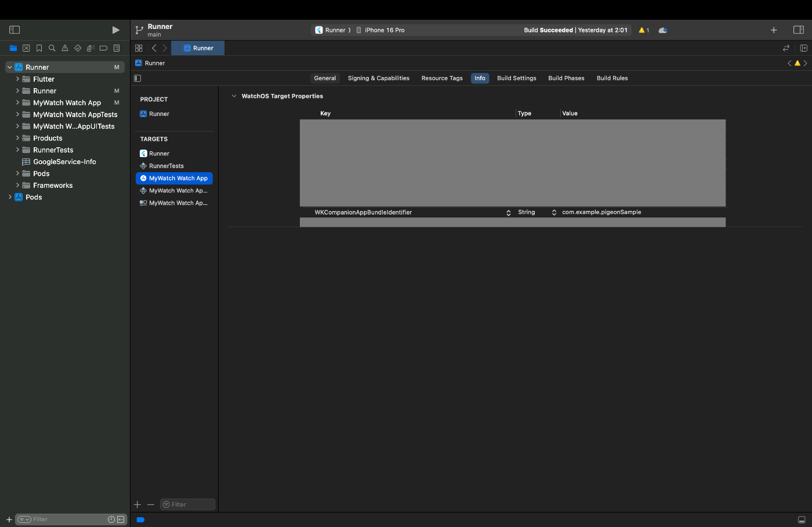Click the Xcode Cloud status icon
812x527 pixels.
663,30
